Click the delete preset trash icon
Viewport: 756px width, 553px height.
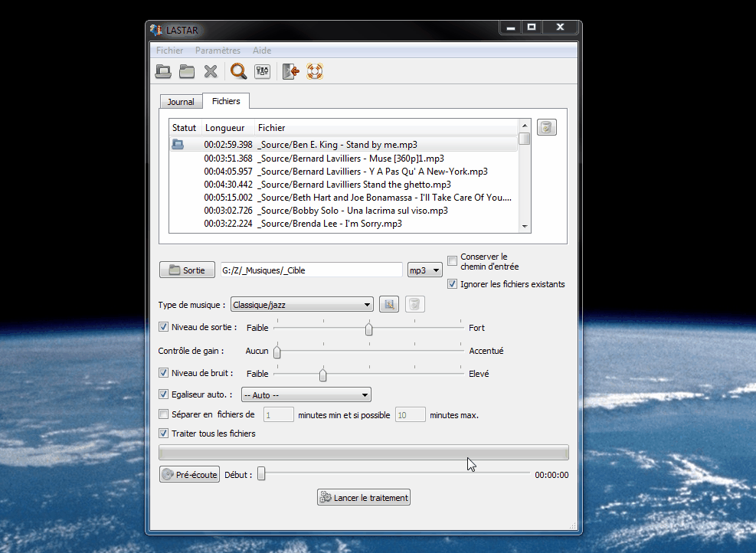(414, 304)
